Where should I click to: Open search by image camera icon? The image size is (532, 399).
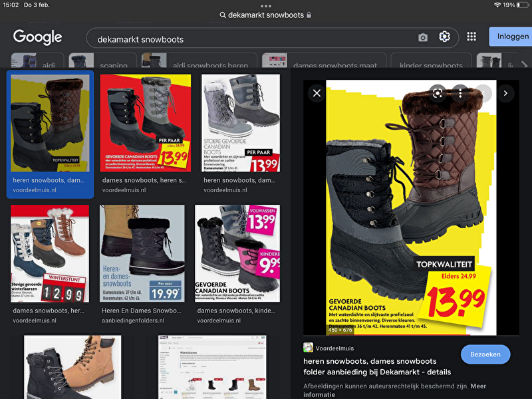point(423,37)
